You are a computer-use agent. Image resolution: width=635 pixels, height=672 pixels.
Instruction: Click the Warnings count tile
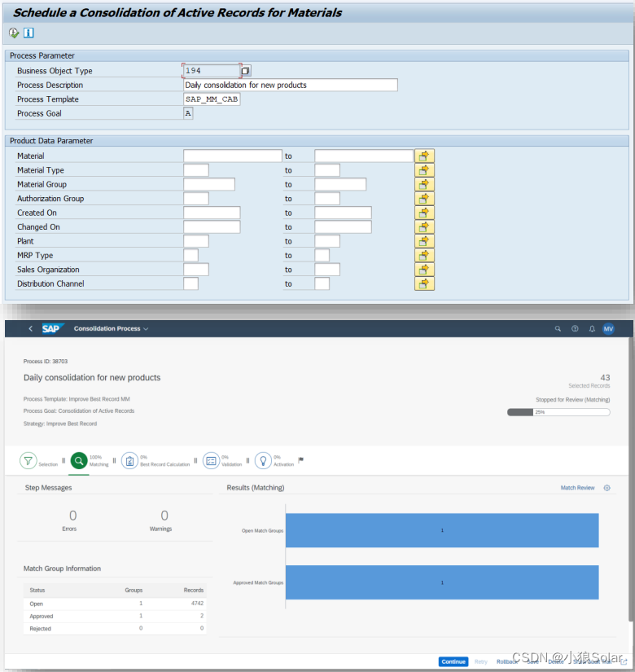[x=161, y=520]
